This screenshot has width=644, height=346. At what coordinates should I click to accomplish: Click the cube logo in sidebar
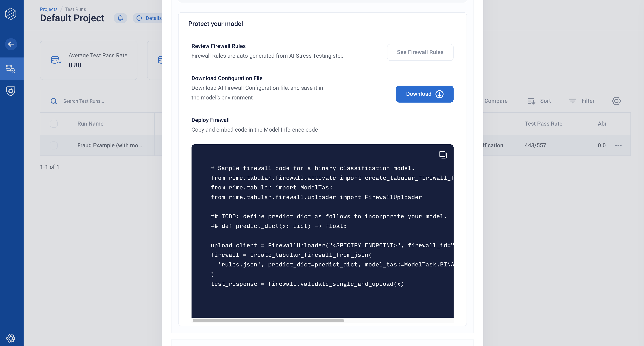[x=11, y=14]
